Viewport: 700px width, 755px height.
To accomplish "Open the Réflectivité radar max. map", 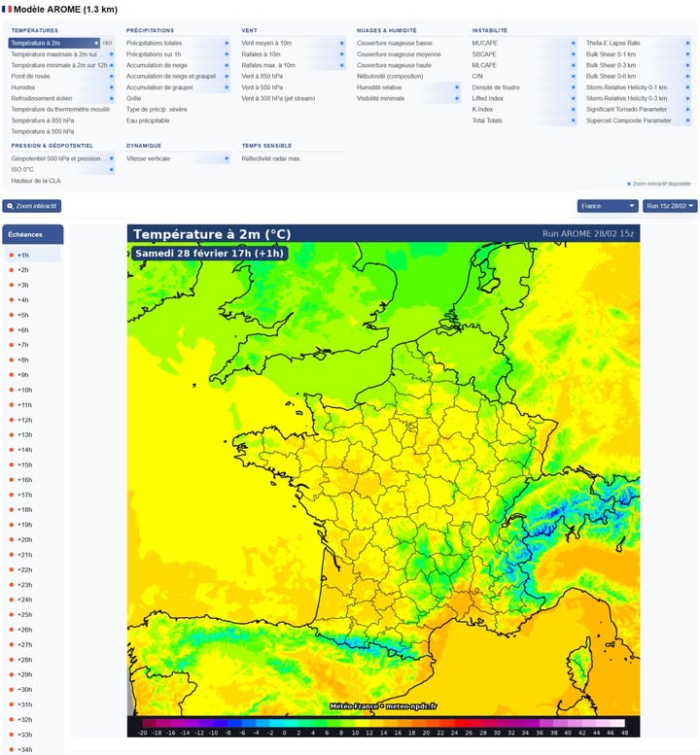I will point(271,158).
